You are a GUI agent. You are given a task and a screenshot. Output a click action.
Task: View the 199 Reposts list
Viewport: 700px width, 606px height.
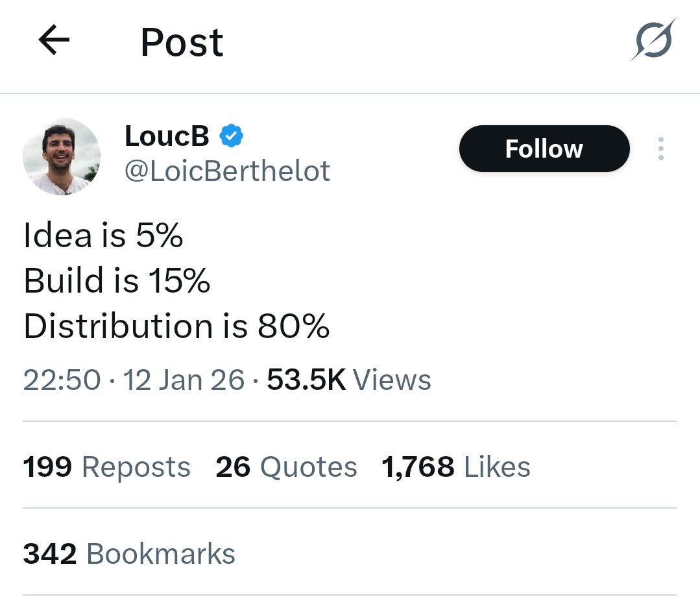[x=107, y=467]
